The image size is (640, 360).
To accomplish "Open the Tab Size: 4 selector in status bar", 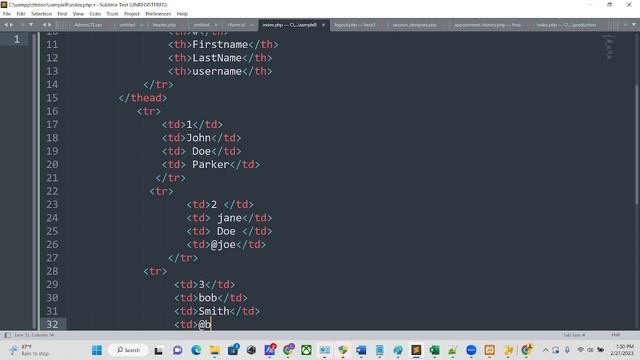I will pyautogui.click(x=574, y=335).
